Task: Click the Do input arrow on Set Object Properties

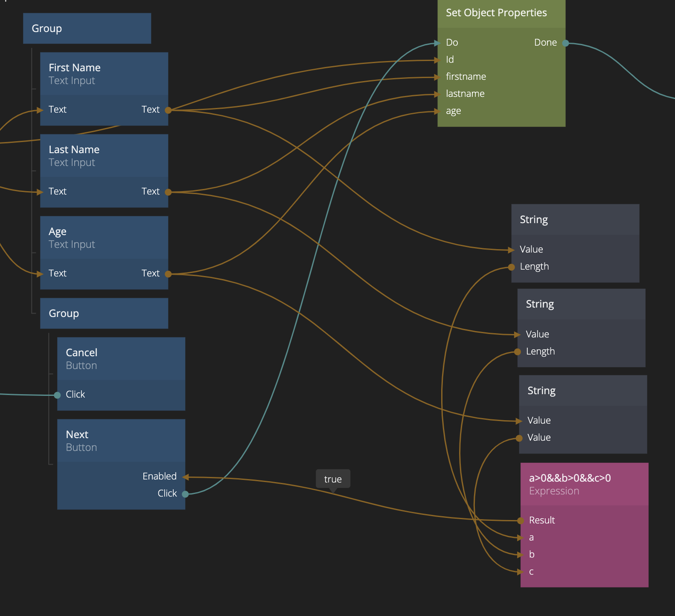Action: tap(437, 43)
